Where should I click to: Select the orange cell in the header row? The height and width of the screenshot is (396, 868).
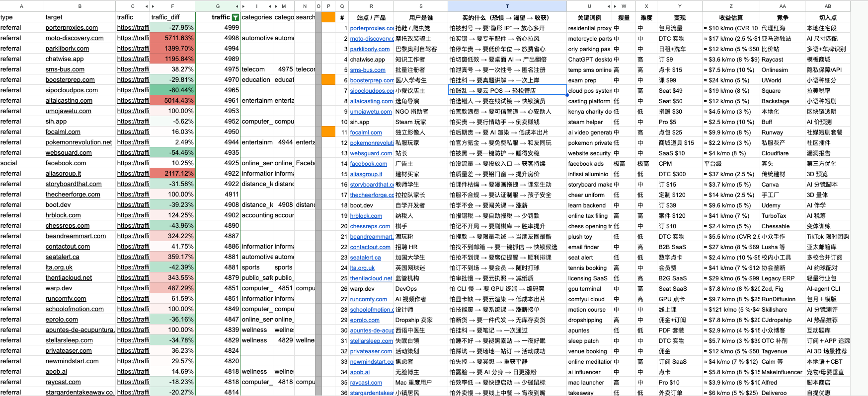pos(328,17)
